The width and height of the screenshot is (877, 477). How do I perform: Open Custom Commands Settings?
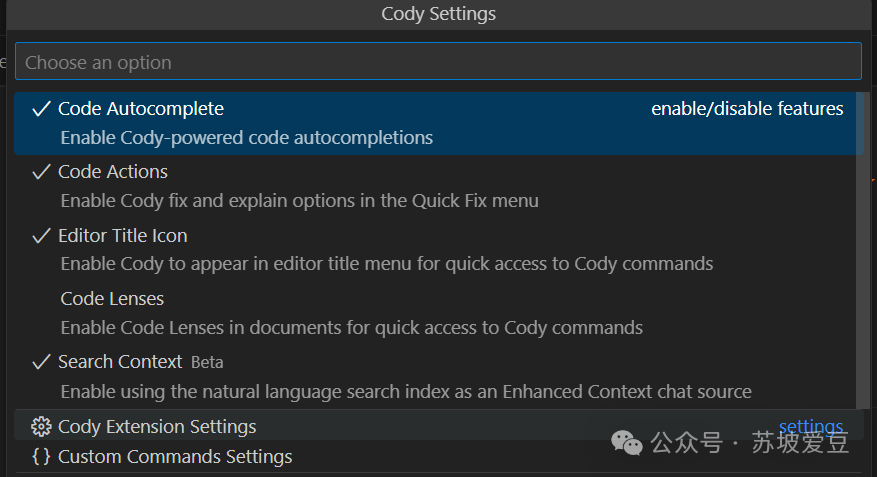point(175,457)
